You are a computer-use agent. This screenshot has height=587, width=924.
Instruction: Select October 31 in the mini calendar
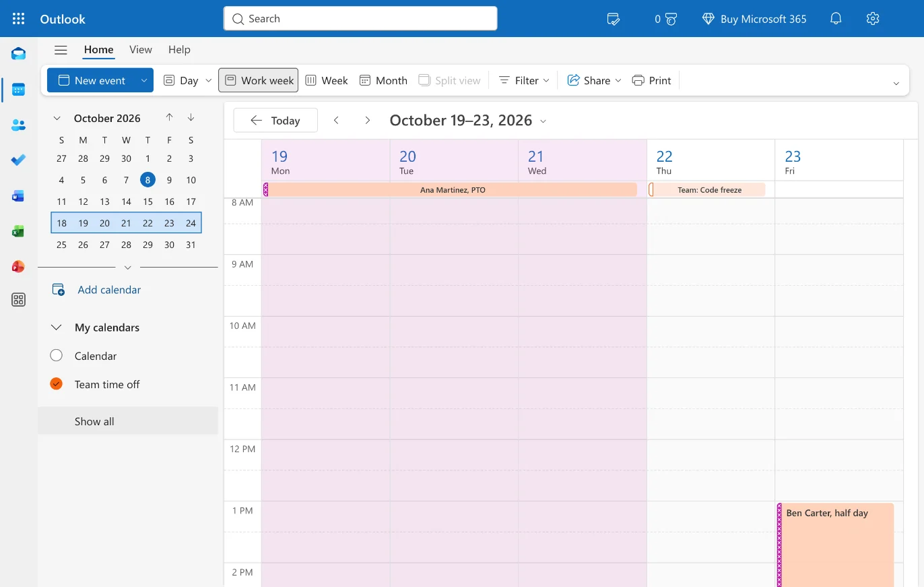[191, 245]
